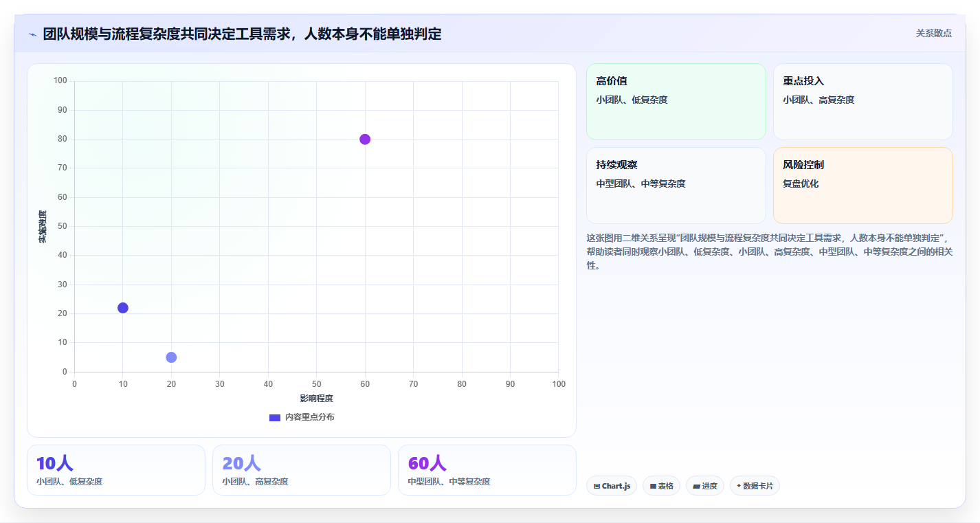Screen dimensions: 980x523
Task: Open the 风险控制 quadrant card
Action: coord(862,186)
